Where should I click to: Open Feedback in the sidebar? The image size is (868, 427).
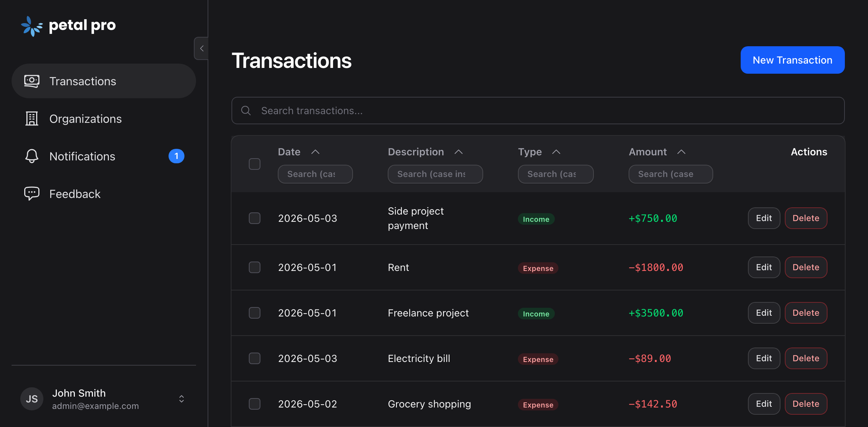pos(104,194)
